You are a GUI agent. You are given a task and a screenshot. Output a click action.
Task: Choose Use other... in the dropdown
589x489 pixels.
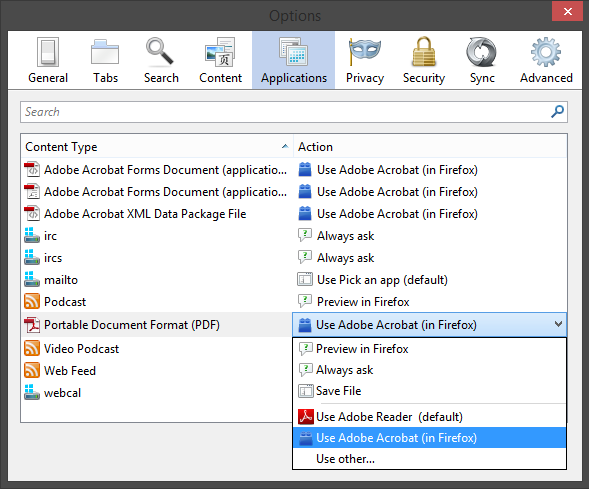click(429, 459)
